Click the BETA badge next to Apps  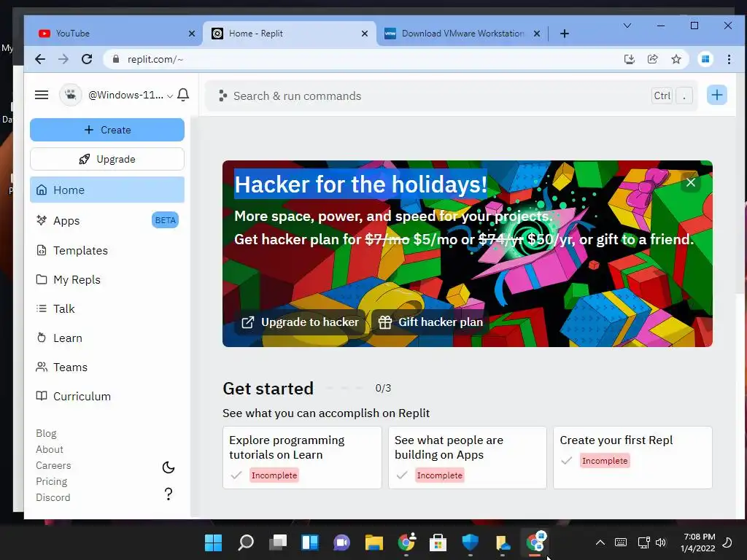coord(166,220)
